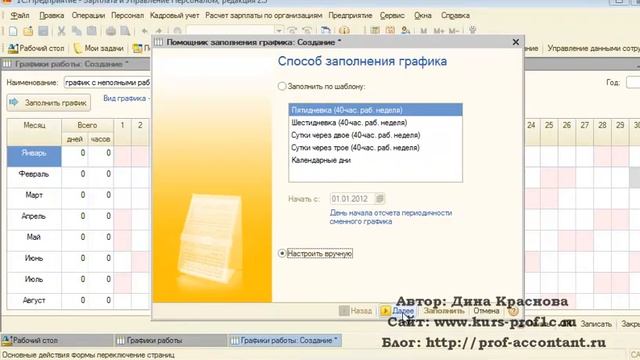640x360 pixels.
Task: Click the Print preview toolbar icon
Action: [x=125, y=31]
